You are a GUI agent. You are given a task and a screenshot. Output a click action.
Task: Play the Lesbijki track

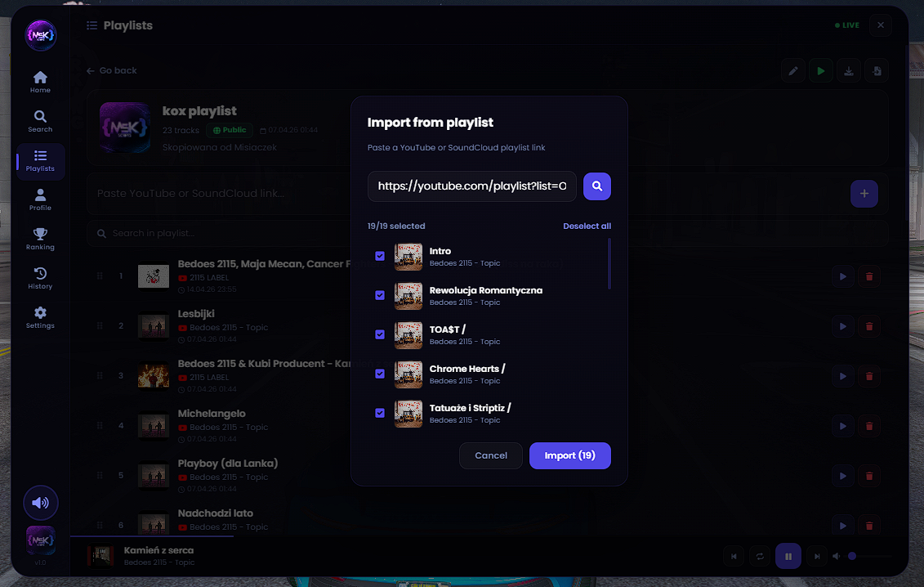point(842,326)
